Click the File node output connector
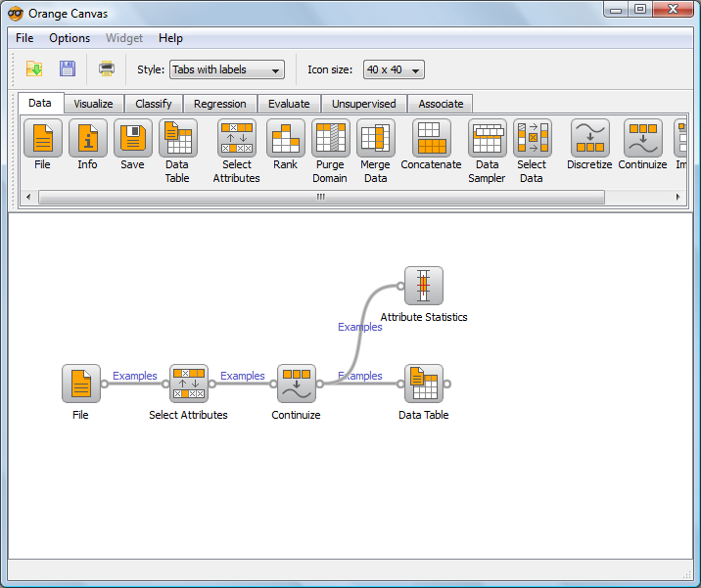This screenshot has width=701, height=588. click(105, 384)
